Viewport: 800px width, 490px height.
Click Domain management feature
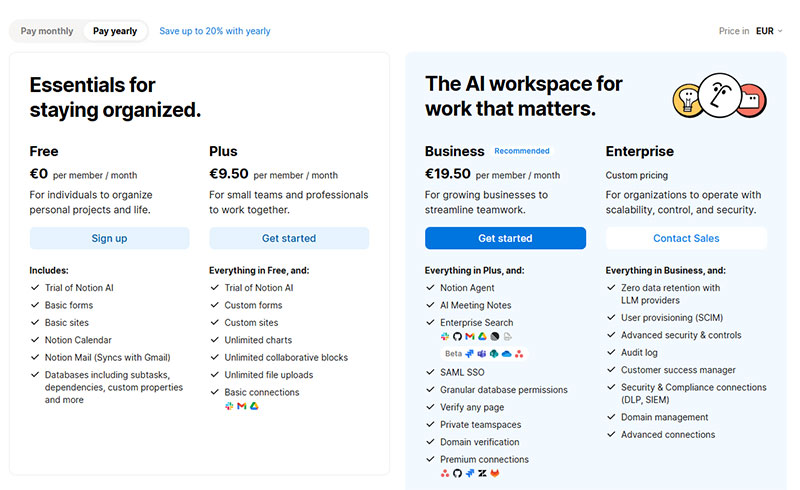[664, 418]
